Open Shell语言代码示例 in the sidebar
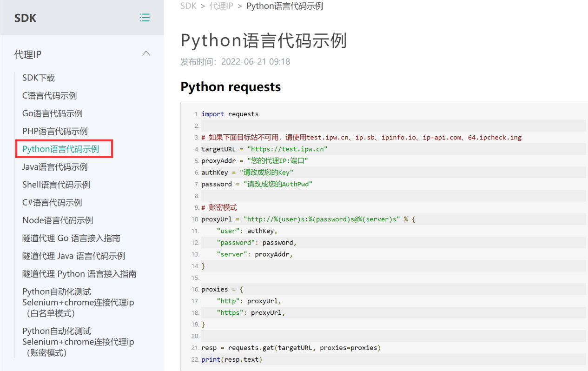588x371 pixels. coord(56,185)
